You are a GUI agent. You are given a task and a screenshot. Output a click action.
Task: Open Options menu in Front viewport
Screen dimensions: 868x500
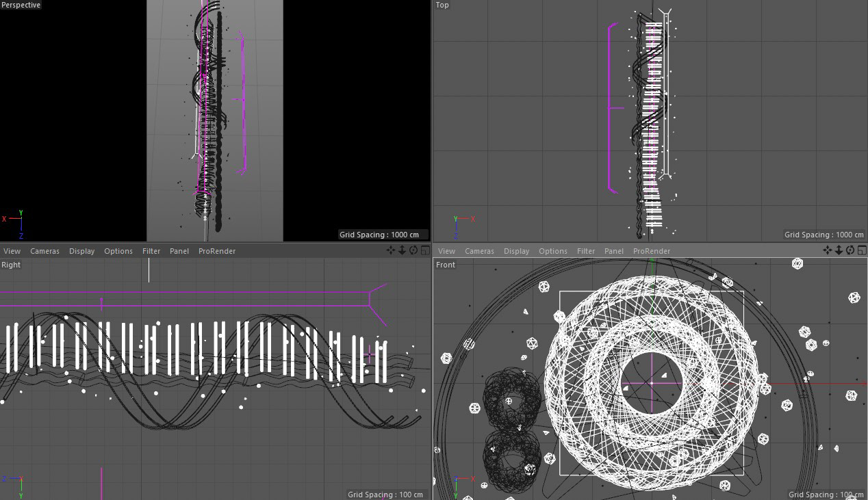(x=553, y=251)
